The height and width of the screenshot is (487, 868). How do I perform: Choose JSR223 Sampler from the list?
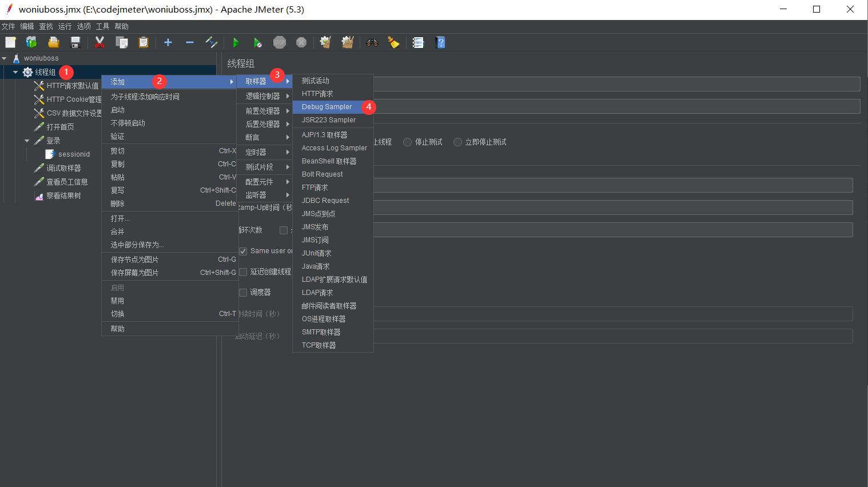(x=333, y=120)
